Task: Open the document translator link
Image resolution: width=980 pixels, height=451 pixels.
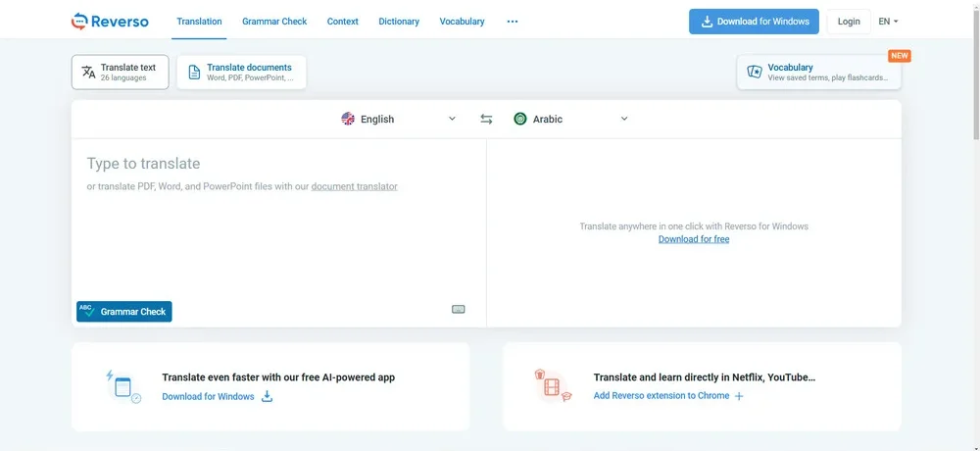Action: (x=354, y=186)
